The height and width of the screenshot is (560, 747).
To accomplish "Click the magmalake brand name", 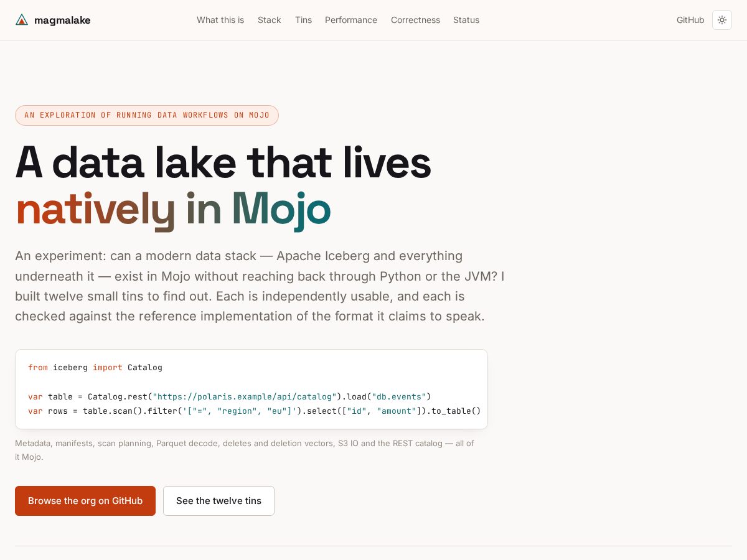I will 62,20.
